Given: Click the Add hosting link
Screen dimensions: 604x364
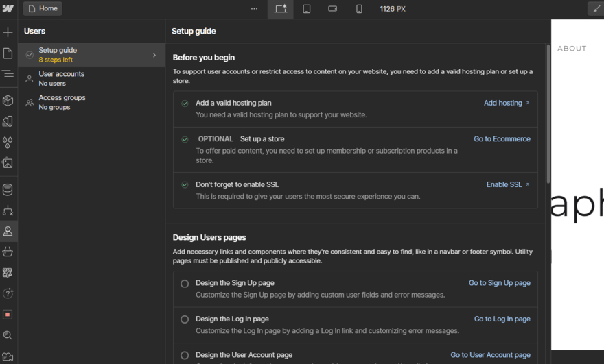Looking at the screenshot, I should click(x=507, y=103).
